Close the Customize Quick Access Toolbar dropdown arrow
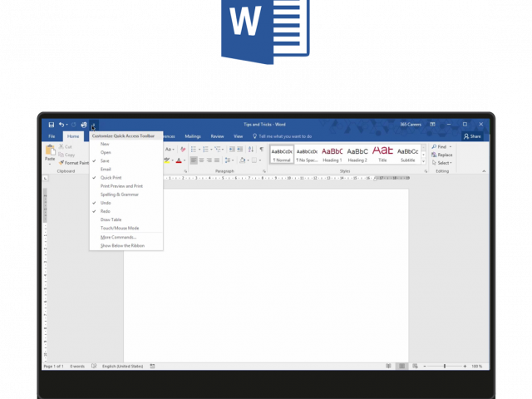 click(93, 125)
